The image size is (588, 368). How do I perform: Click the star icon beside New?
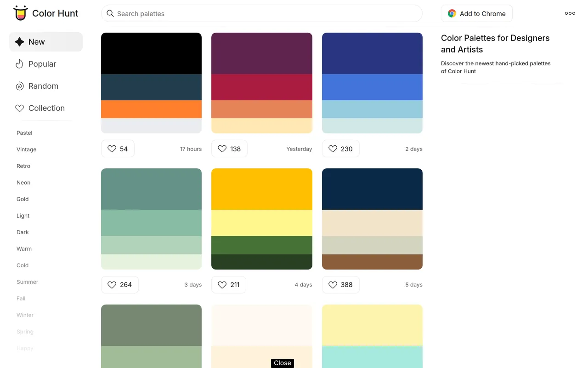pos(19,42)
